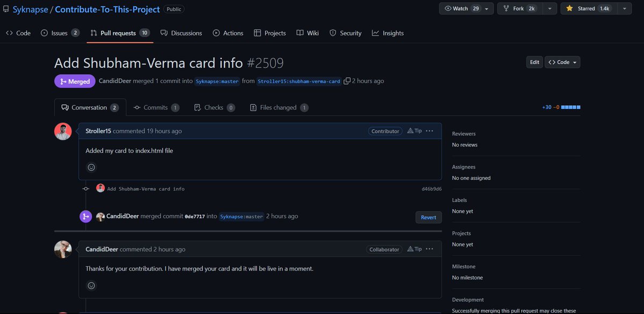This screenshot has height=314, width=644.
Task: Click 'No one assigned' text in sidebar
Action: click(471, 178)
